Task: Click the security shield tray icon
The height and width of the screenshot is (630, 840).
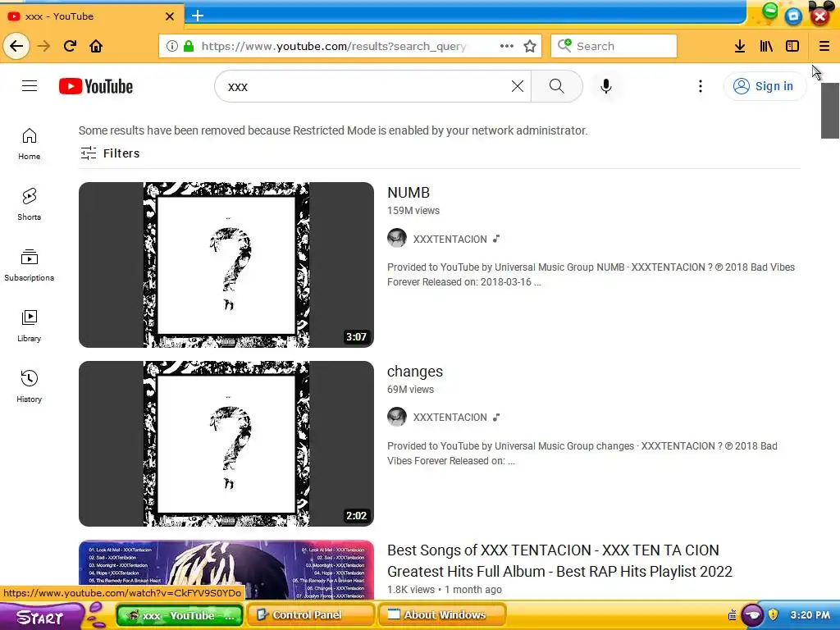Action: click(x=773, y=614)
